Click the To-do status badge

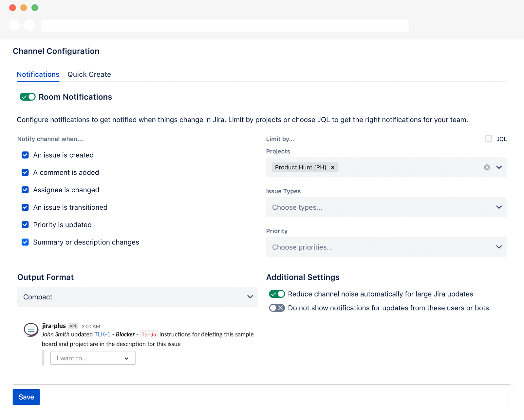[149, 334]
